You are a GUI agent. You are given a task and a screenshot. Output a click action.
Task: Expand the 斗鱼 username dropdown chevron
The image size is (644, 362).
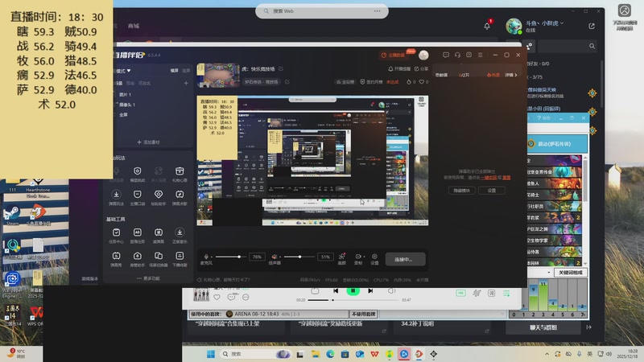pos(562,23)
